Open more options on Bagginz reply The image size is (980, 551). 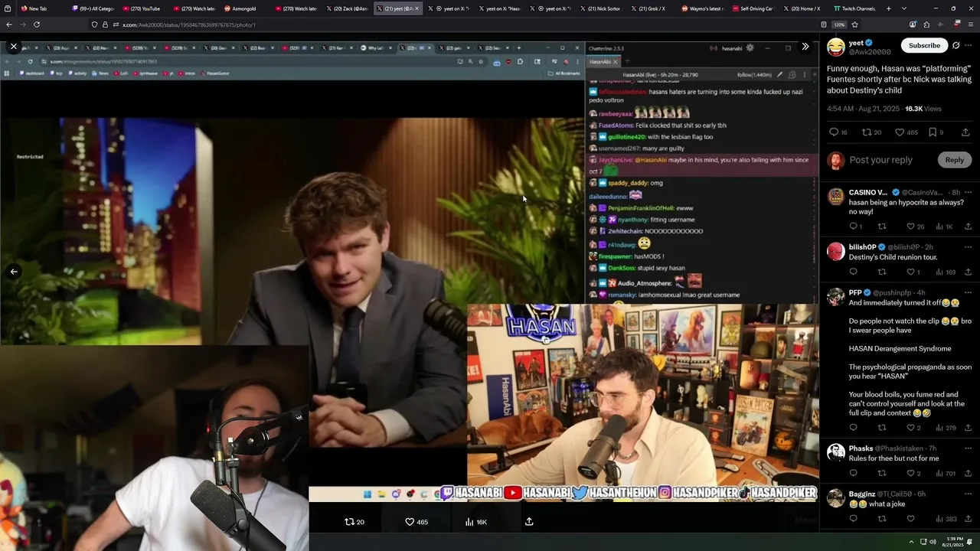click(968, 494)
